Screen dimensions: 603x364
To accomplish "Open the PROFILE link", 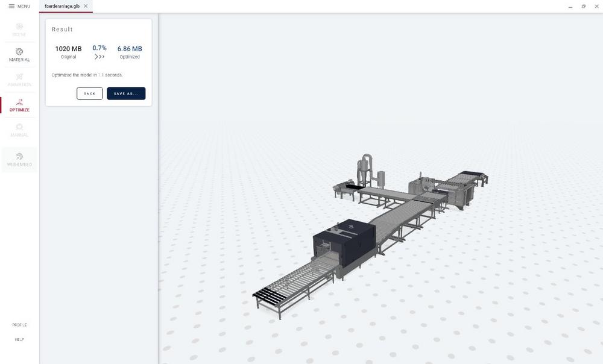I will point(19,325).
